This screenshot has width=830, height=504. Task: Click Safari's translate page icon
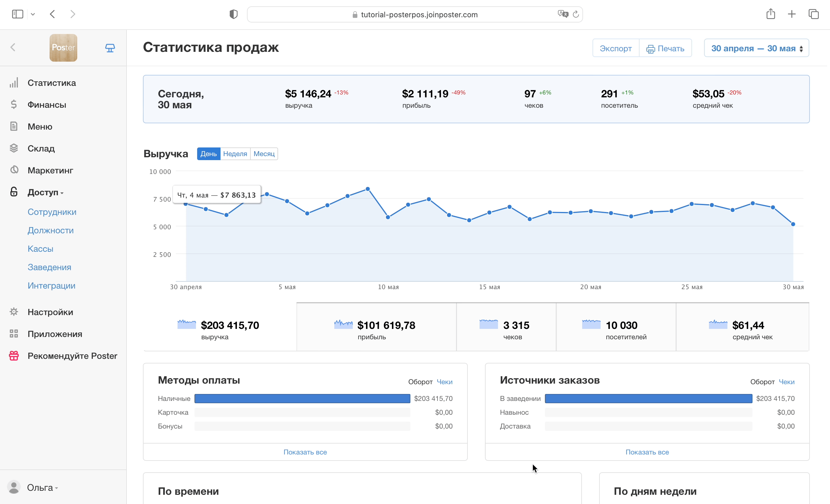563,14
